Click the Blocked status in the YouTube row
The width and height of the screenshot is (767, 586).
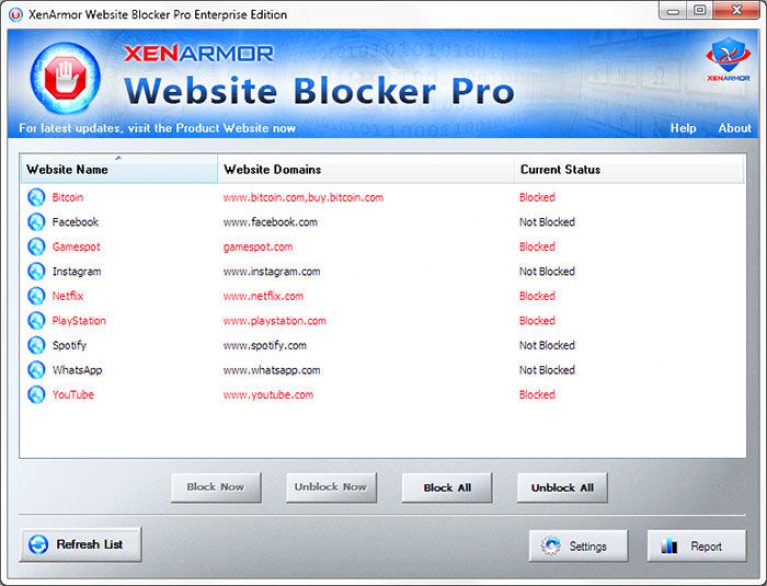coord(537,395)
